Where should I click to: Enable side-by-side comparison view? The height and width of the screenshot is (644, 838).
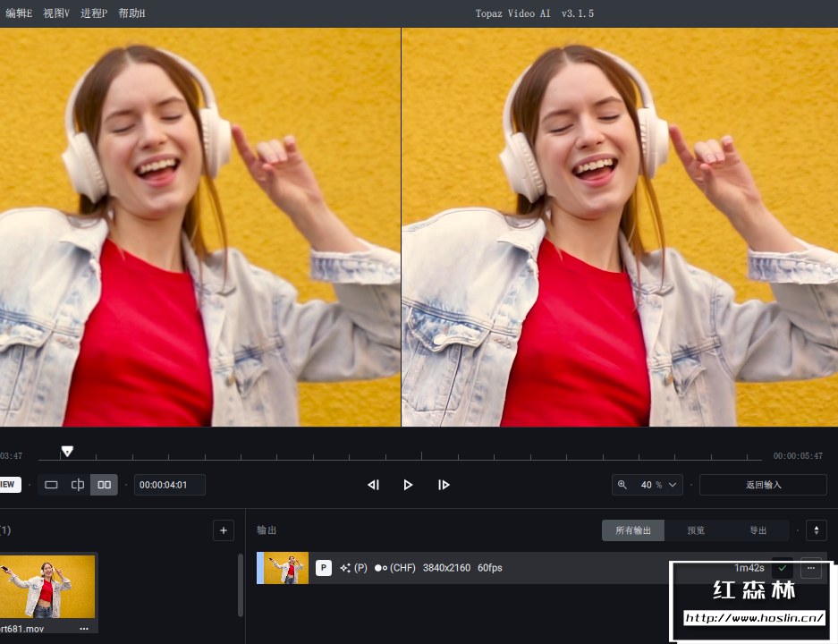click(105, 485)
